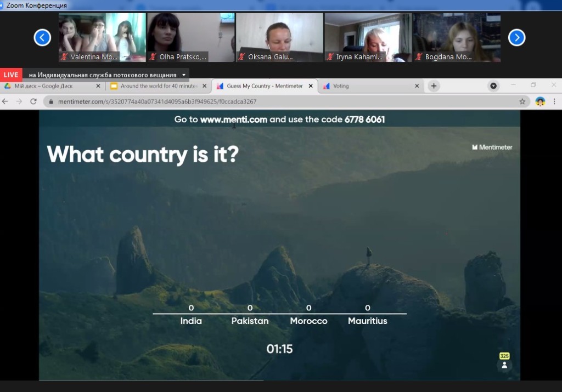Screen dimensions: 562x392
Task: Click the red LIVE indicator
Action: [x=11, y=75]
